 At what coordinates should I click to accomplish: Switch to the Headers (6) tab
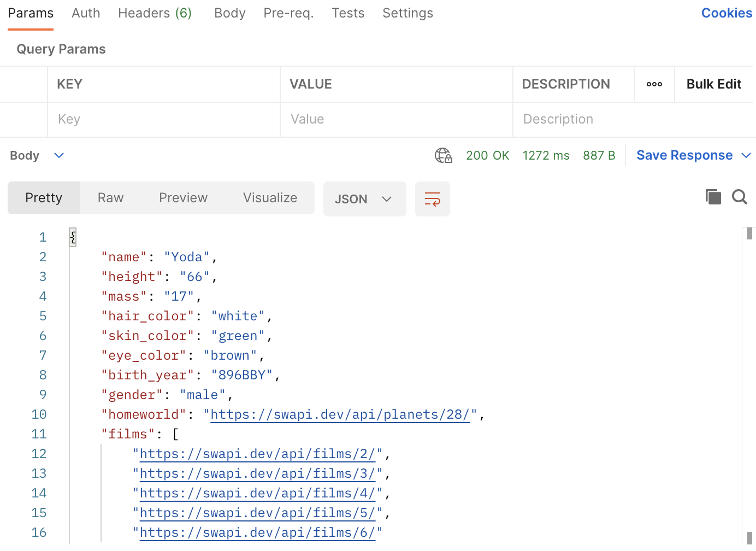point(155,13)
